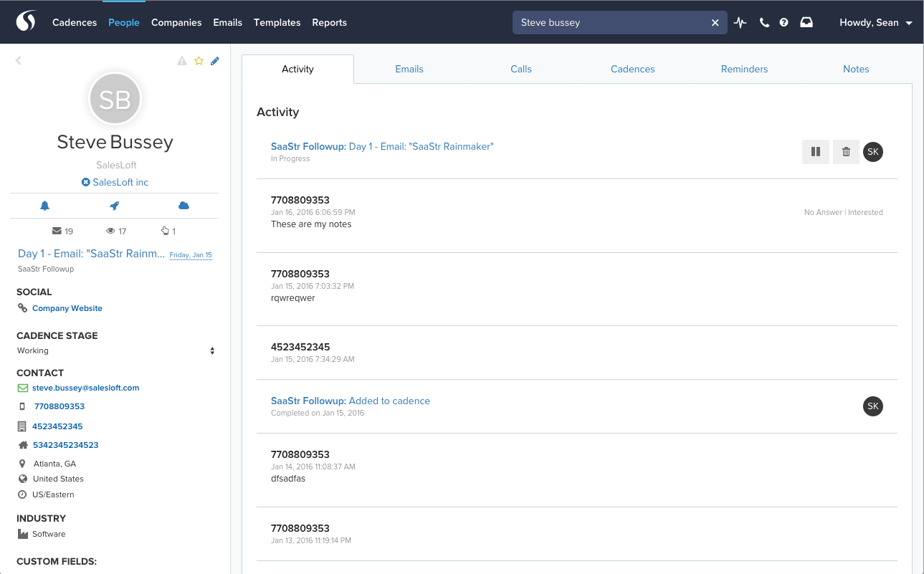Open the inbox tray icon
The width and height of the screenshot is (924, 574).
coord(806,22)
